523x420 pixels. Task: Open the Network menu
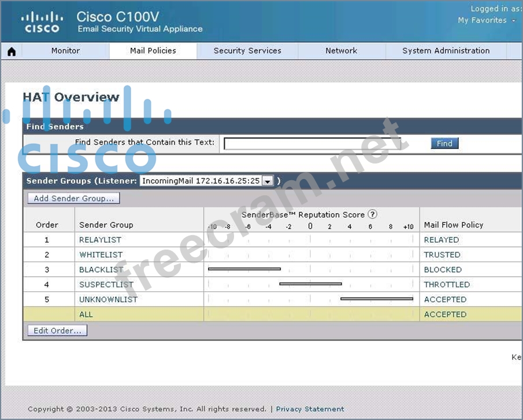pos(341,51)
